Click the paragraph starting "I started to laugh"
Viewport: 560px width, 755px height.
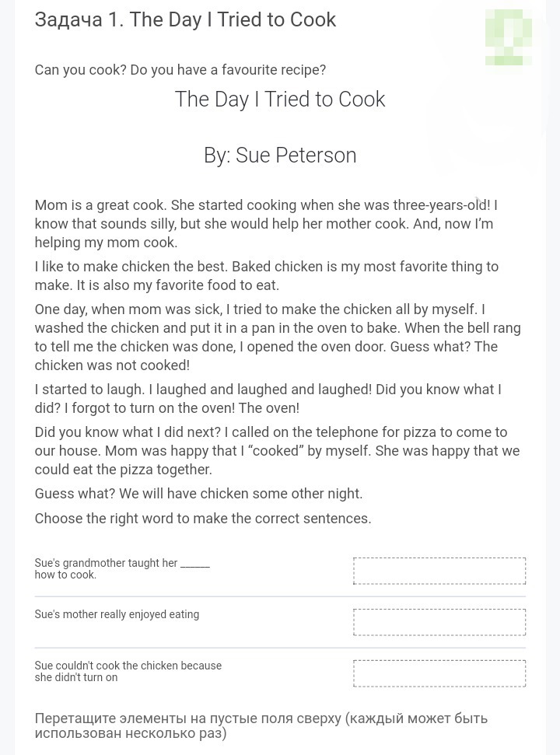268,399
